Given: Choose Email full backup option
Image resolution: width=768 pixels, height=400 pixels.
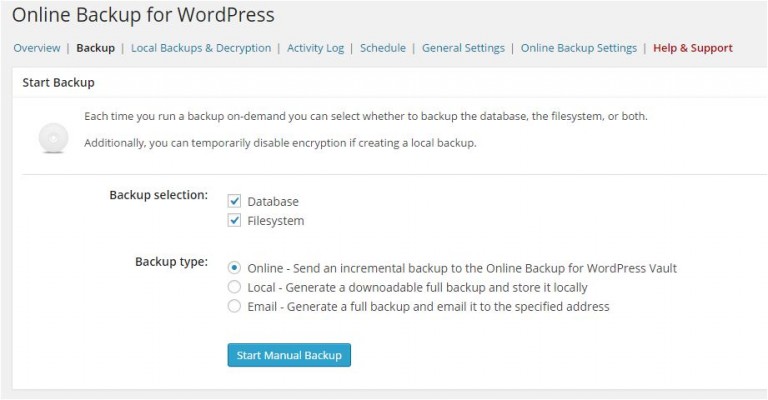Looking at the screenshot, I should pyautogui.click(x=235, y=306).
